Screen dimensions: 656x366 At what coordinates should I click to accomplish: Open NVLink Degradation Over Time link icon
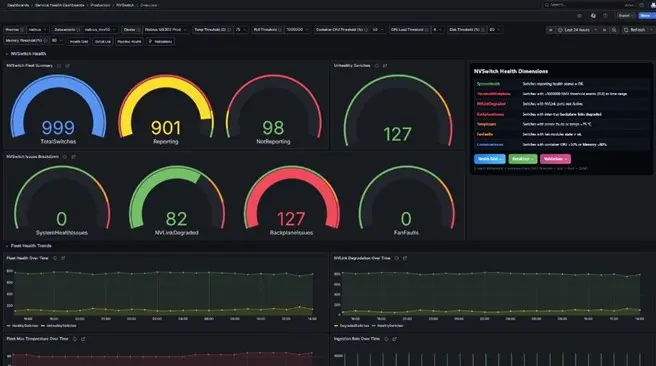click(x=405, y=258)
